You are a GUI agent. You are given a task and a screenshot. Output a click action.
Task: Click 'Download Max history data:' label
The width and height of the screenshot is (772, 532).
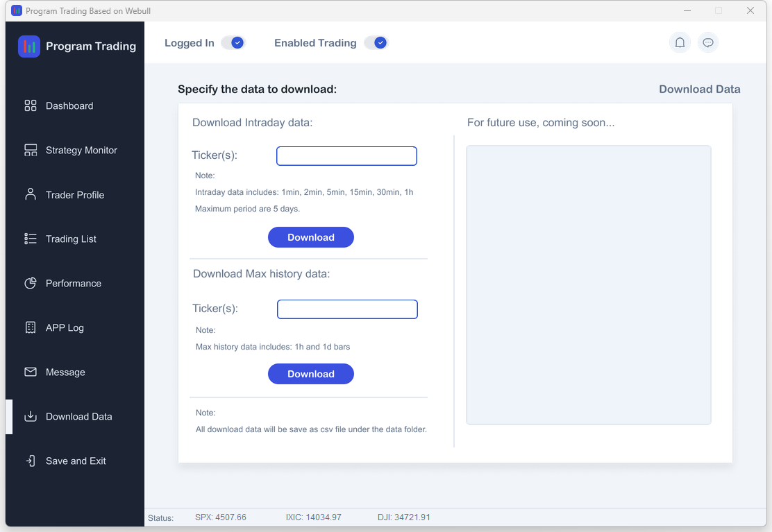[x=262, y=274]
